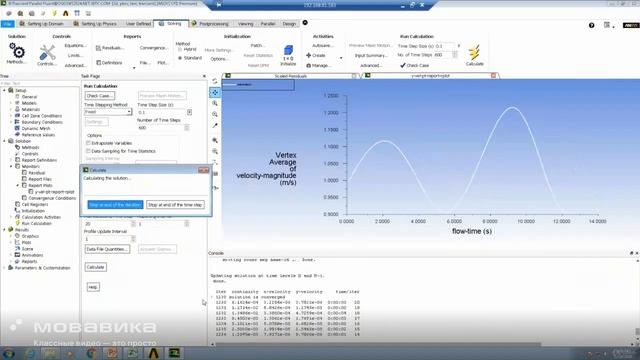
Task: Click the highlighted Stop at end of the iteration button
Action: tap(116, 204)
